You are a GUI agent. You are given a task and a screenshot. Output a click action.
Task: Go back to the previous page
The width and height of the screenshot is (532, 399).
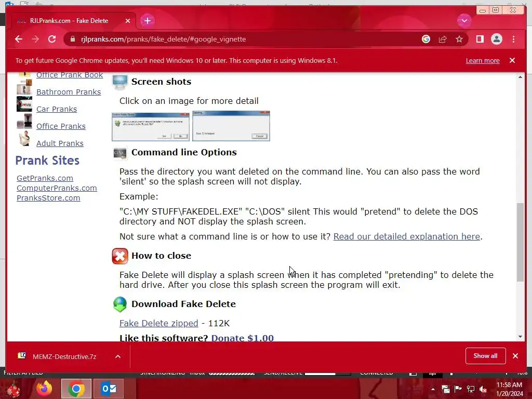point(19,39)
